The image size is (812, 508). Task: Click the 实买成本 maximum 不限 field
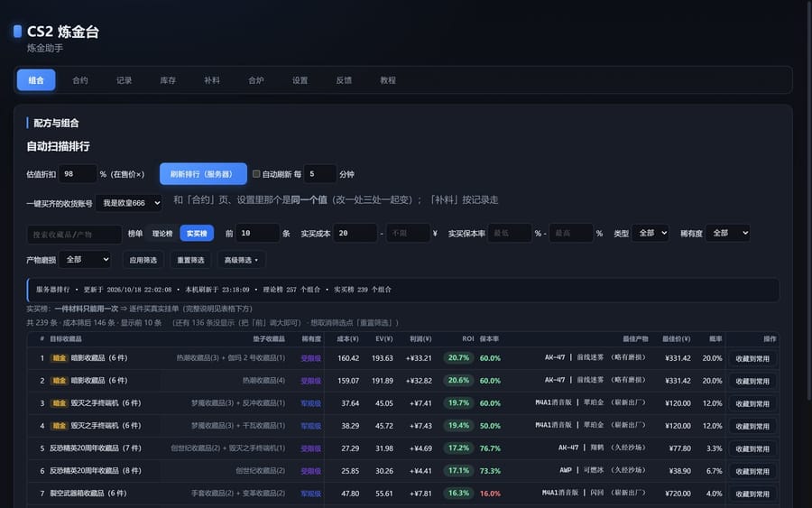tap(408, 234)
